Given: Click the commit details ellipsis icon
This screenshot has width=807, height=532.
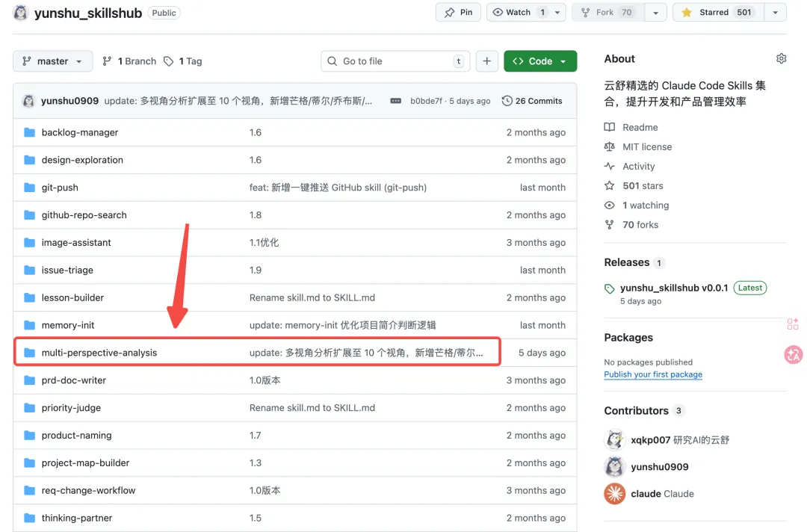Looking at the screenshot, I should (395, 101).
